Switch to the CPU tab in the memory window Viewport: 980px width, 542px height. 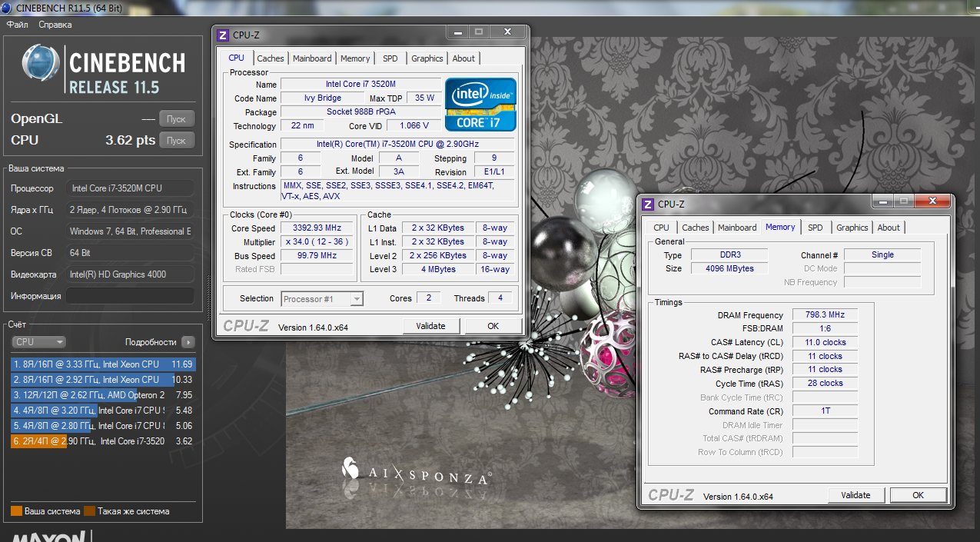click(x=661, y=228)
